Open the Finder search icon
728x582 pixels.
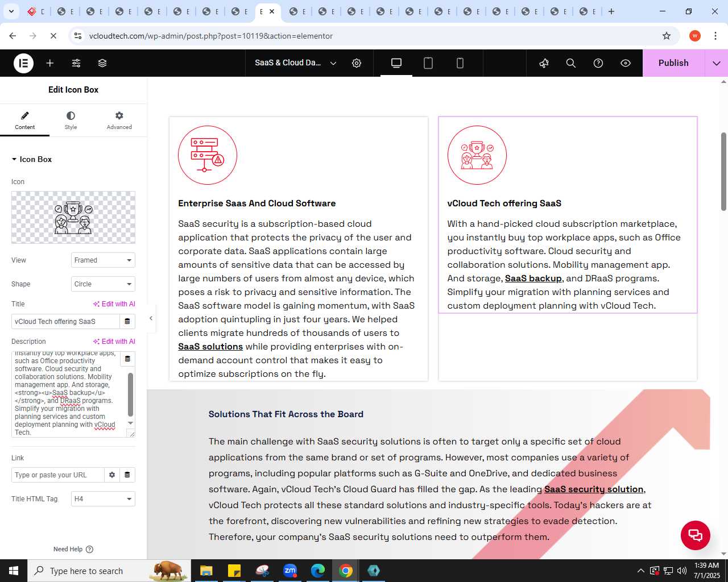(571, 63)
